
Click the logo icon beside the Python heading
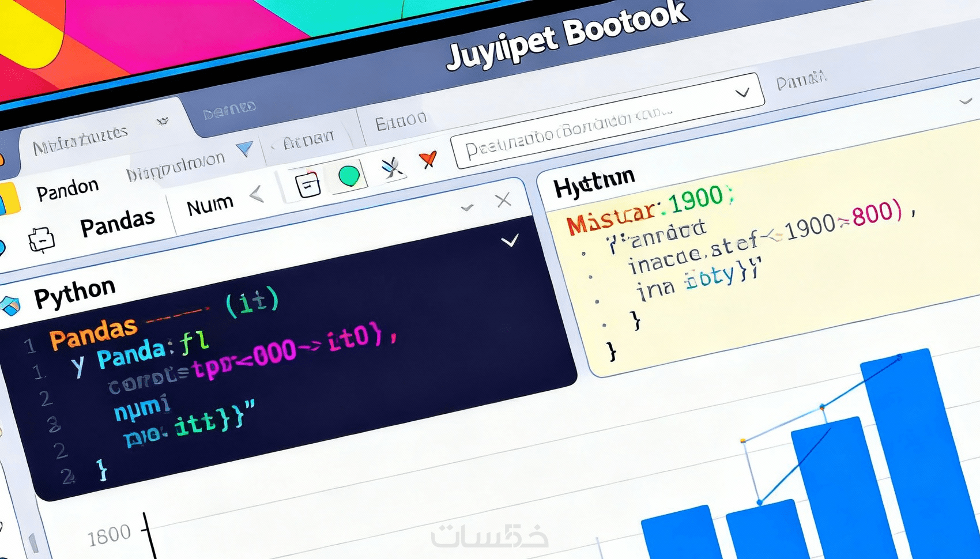[x=10, y=305]
